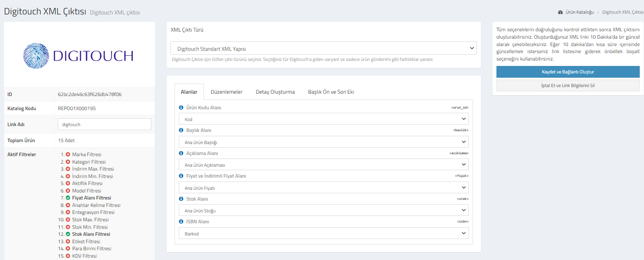Click info icon next to Stok Alanı

(181, 199)
